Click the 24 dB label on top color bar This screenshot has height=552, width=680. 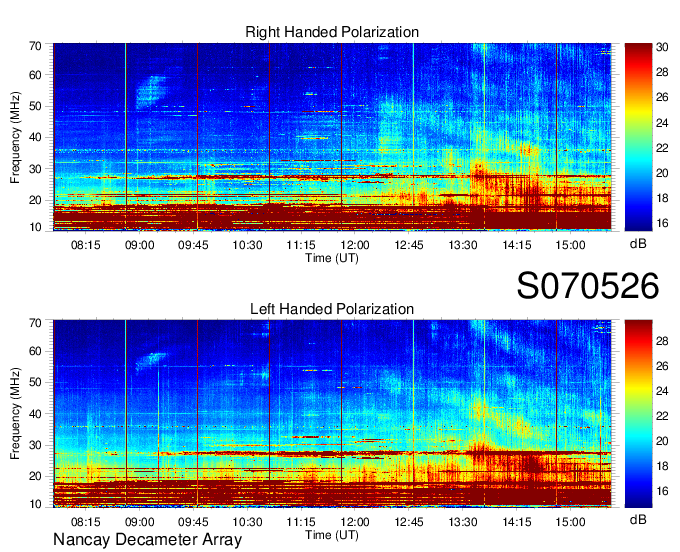pyautogui.click(x=662, y=123)
